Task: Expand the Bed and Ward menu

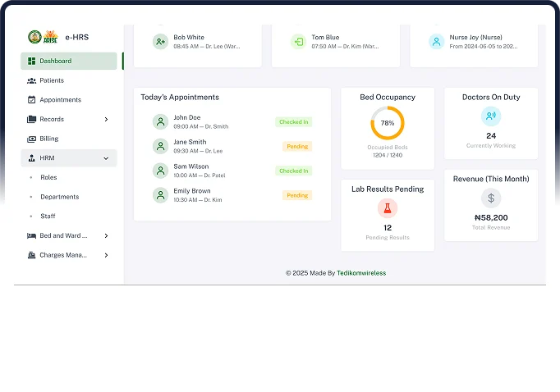Action: pos(106,236)
